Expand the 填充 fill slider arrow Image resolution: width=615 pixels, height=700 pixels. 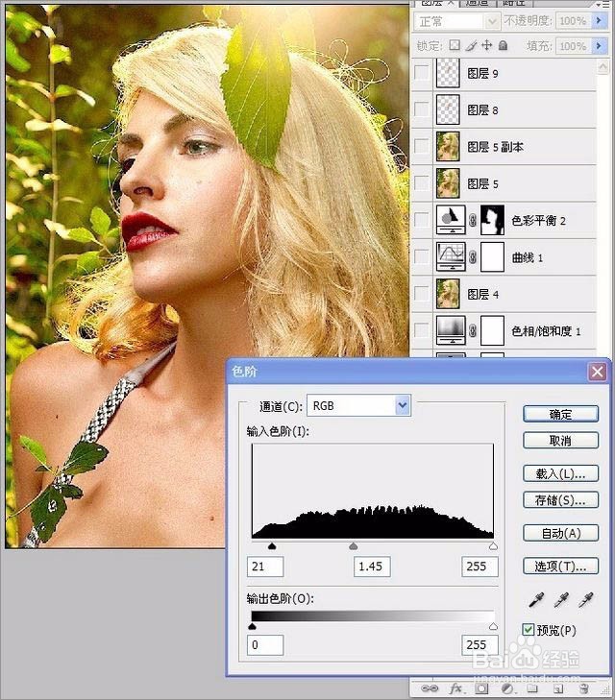click(x=599, y=45)
